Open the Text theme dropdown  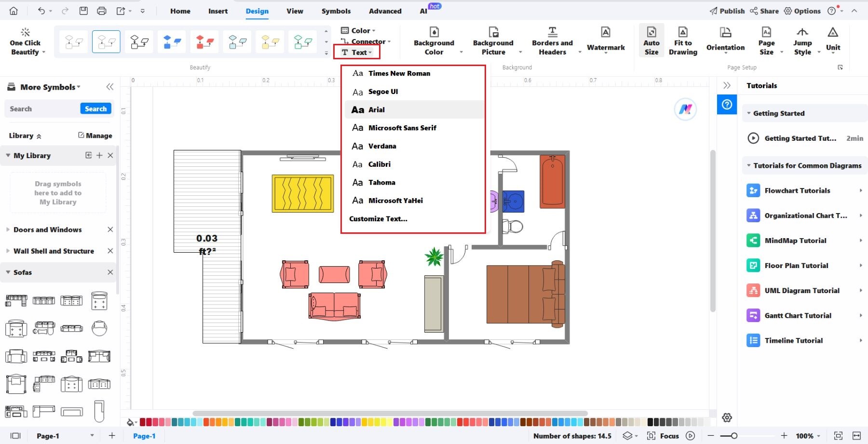[357, 52]
